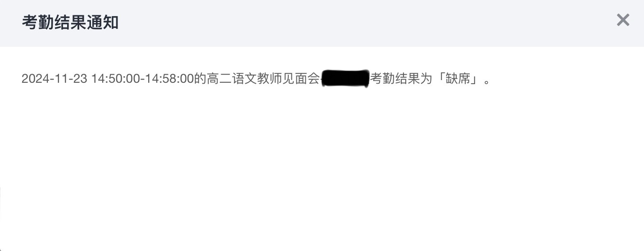Click the blacked-out redacted name block
The width and height of the screenshot is (644, 251).
[x=345, y=79]
